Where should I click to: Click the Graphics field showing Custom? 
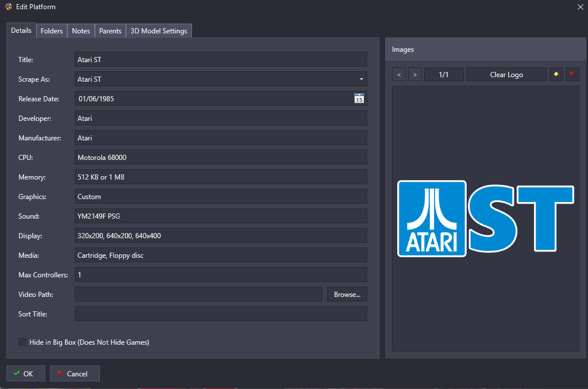coord(221,196)
